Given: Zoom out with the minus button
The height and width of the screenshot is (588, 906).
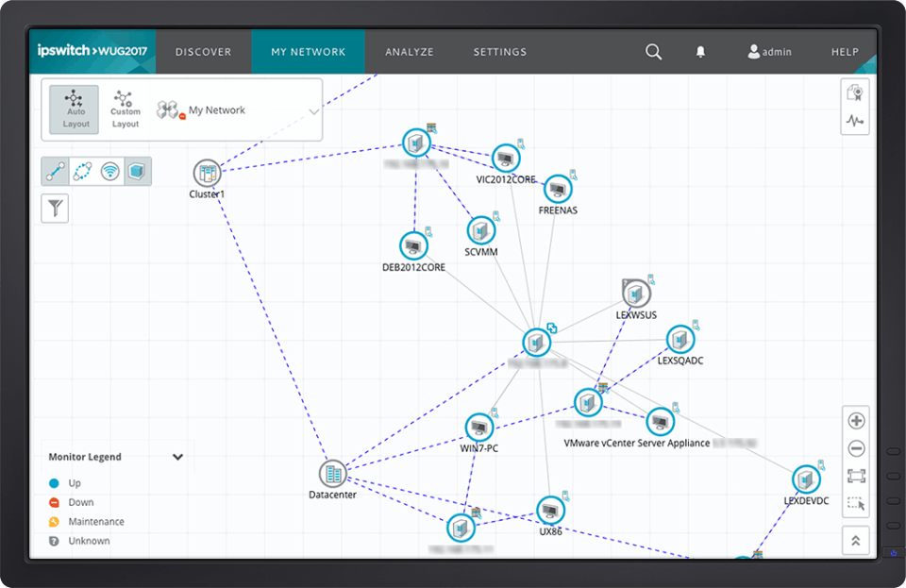Looking at the screenshot, I should click(x=856, y=448).
